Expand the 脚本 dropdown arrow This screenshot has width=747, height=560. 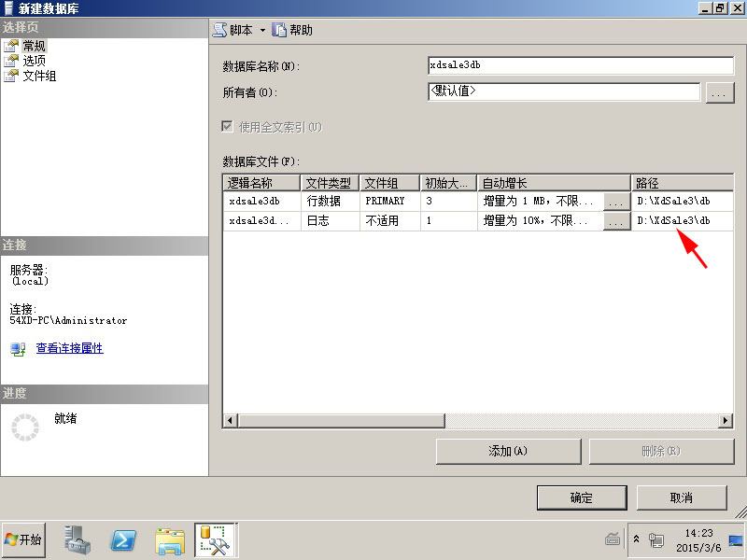(x=262, y=31)
